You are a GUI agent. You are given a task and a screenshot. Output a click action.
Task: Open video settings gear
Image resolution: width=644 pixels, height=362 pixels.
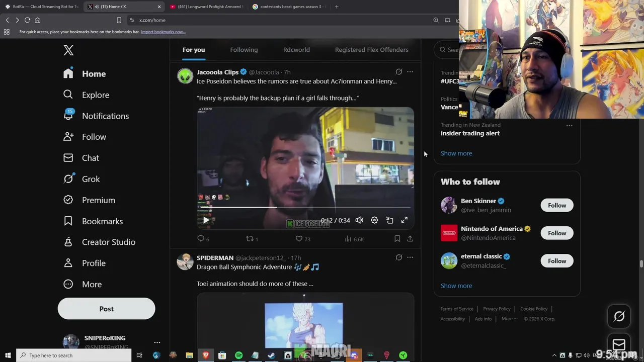374,220
